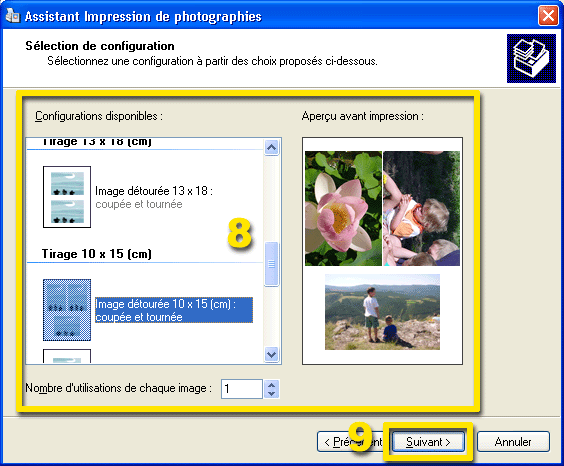
Task: Click the lotus flower preview photo
Action: [x=343, y=209]
